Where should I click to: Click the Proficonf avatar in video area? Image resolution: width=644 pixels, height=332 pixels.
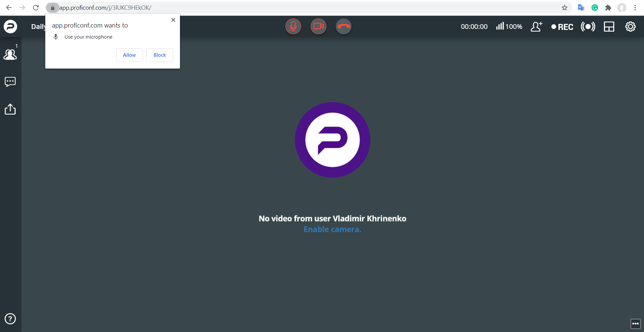tap(332, 140)
